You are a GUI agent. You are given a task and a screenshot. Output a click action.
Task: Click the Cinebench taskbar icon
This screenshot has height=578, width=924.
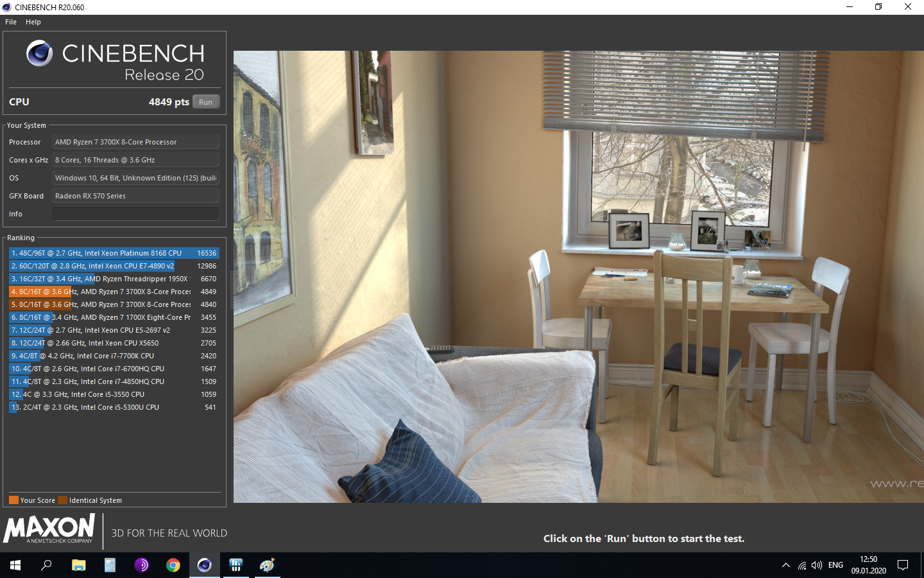(204, 565)
